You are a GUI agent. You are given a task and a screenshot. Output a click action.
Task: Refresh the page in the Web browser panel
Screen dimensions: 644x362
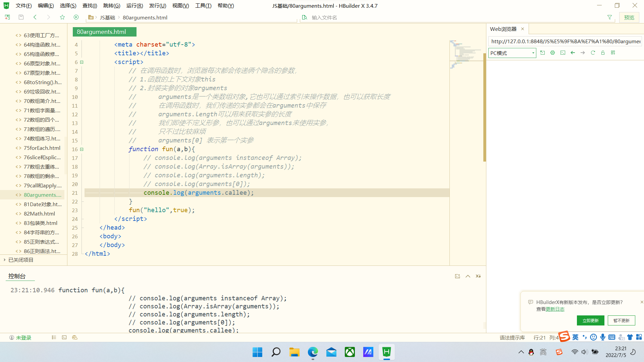click(x=593, y=53)
